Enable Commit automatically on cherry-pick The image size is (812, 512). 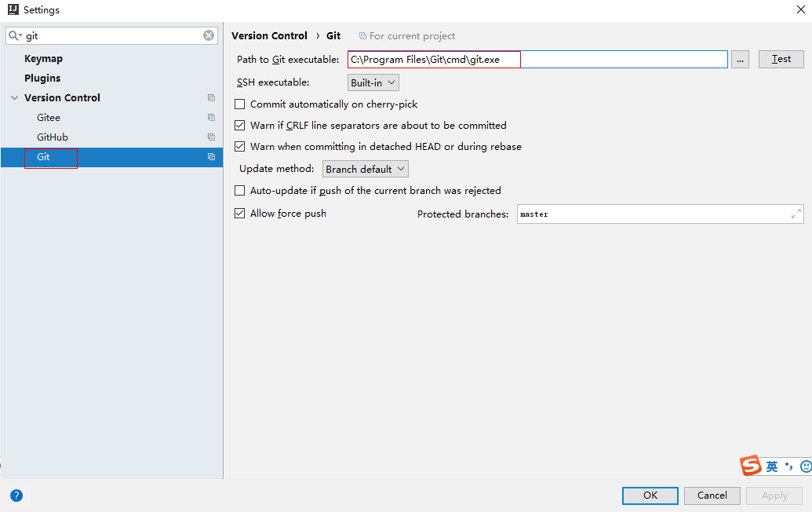pyautogui.click(x=240, y=104)
